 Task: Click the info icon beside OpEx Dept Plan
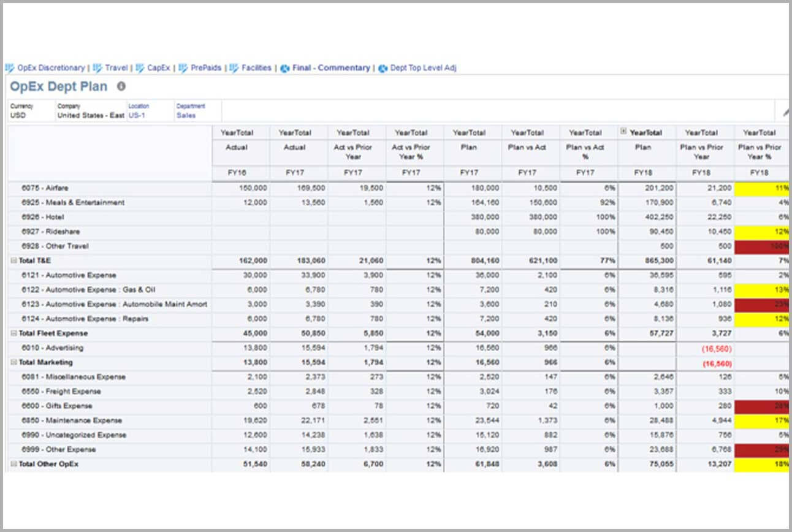click(121, 86)
